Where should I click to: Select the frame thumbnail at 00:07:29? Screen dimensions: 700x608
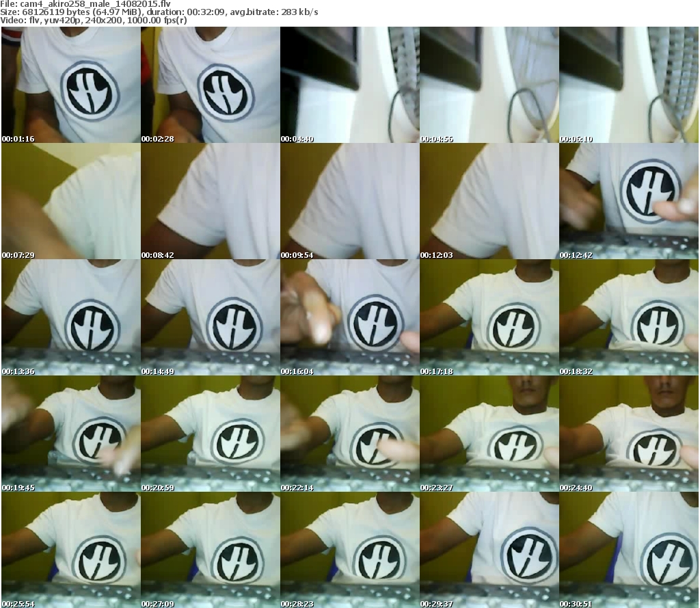click(x=71, y=201)
